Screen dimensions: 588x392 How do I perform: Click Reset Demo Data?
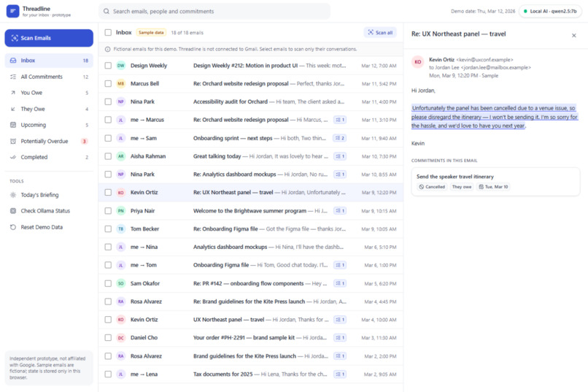point(49,227)
